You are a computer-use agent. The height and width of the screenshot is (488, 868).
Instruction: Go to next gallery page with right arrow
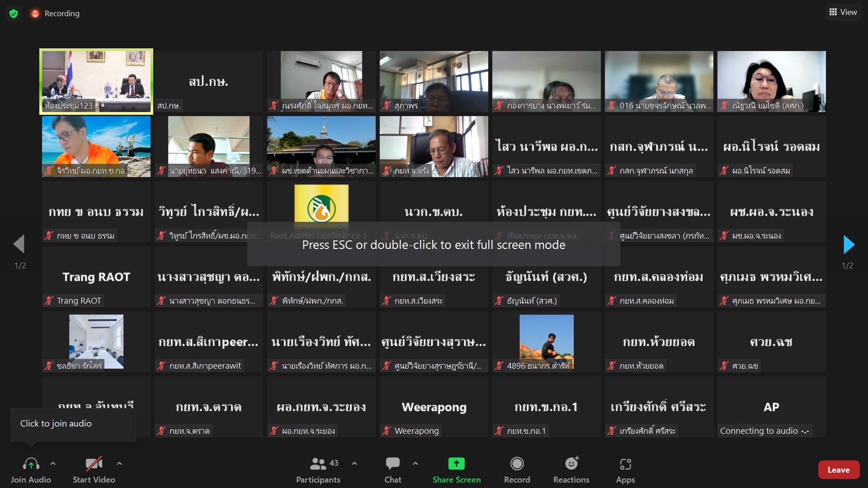pos(848,245)
